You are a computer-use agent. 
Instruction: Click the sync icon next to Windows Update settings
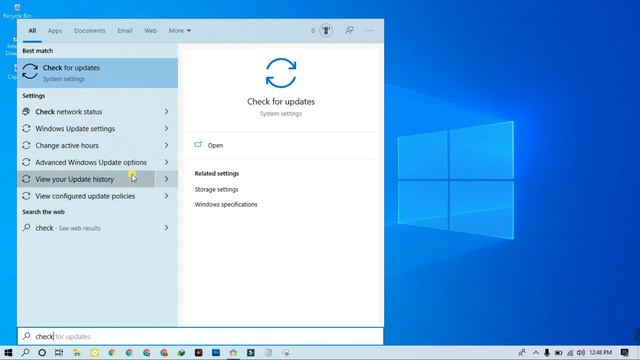pos(26,129)
